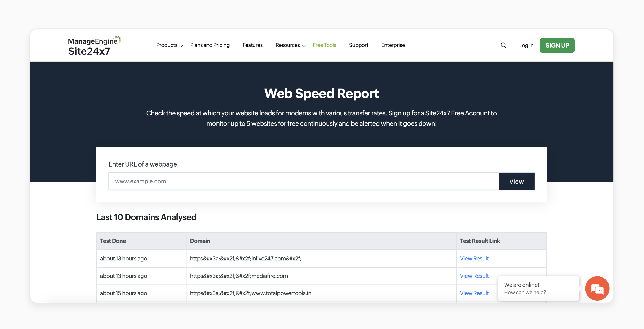This screenshot has width=644, height=329.
Task: Click the ManageEngine Site24x7 logo
Action: tap(94, 46)
